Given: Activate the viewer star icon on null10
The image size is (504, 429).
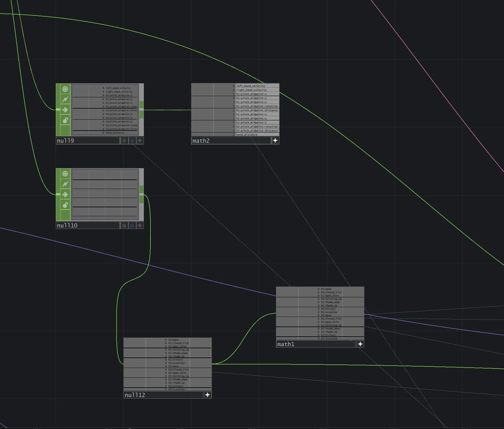Looking at the screenshot, I should point(140,225).
